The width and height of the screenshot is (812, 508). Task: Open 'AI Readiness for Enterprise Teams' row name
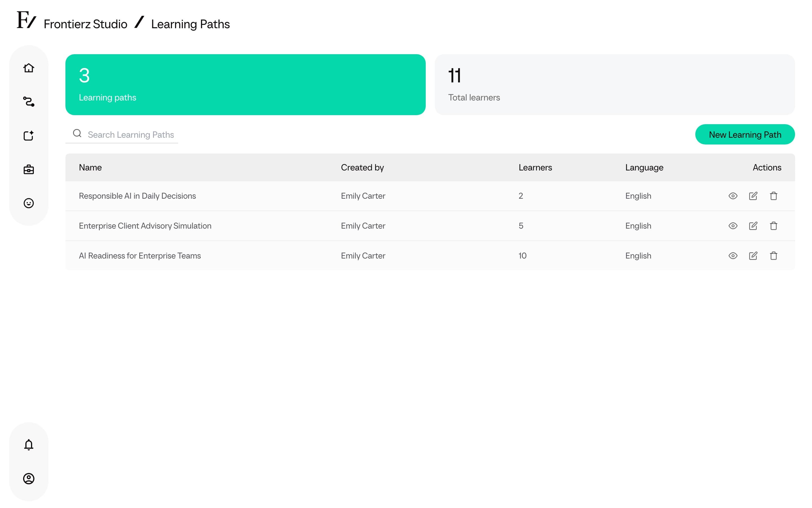140,256
